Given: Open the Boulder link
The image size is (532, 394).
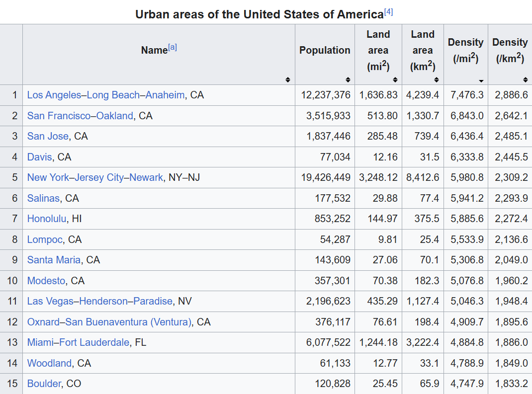Looking at the screenshot, I should coord(44,384).
